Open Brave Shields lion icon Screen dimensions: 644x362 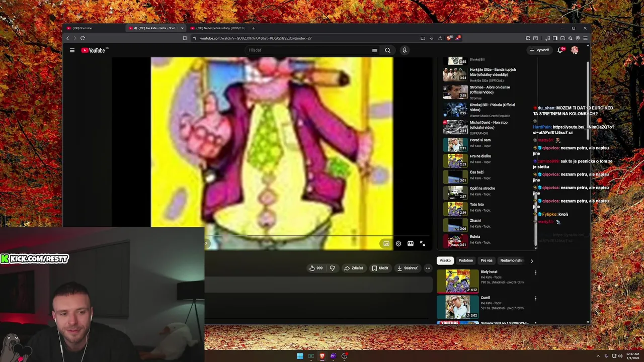click(449, 38)
